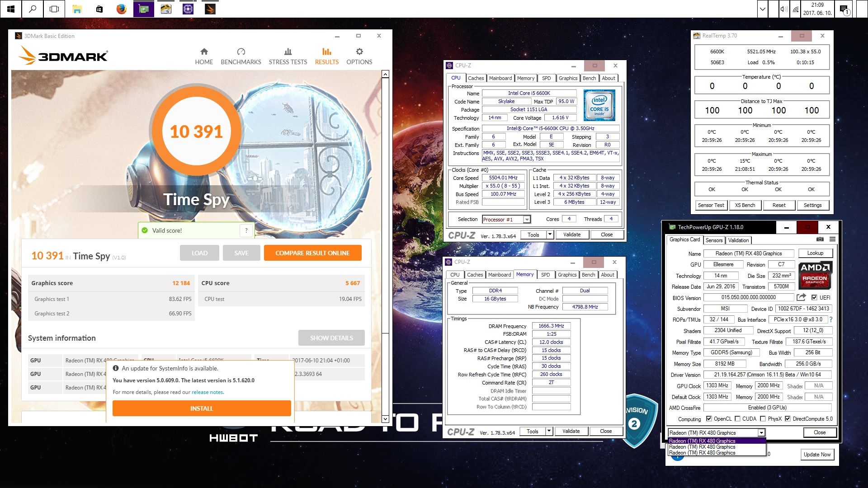
Task: Click the BIOS version share/export icon
Action: [x=801, y=297]
